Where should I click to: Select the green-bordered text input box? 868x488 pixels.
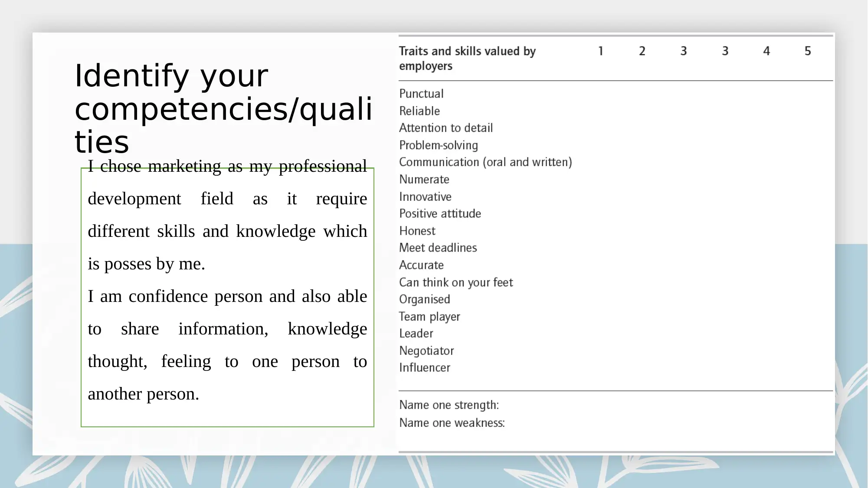coord(226,292)
